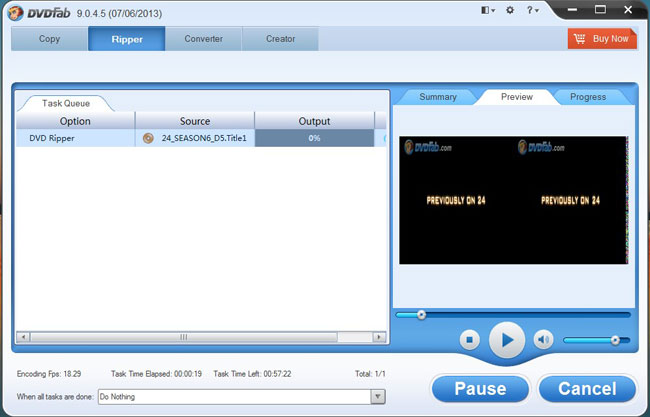Click the Output column header
650x417 pixels.
click(x=314, y=121)
